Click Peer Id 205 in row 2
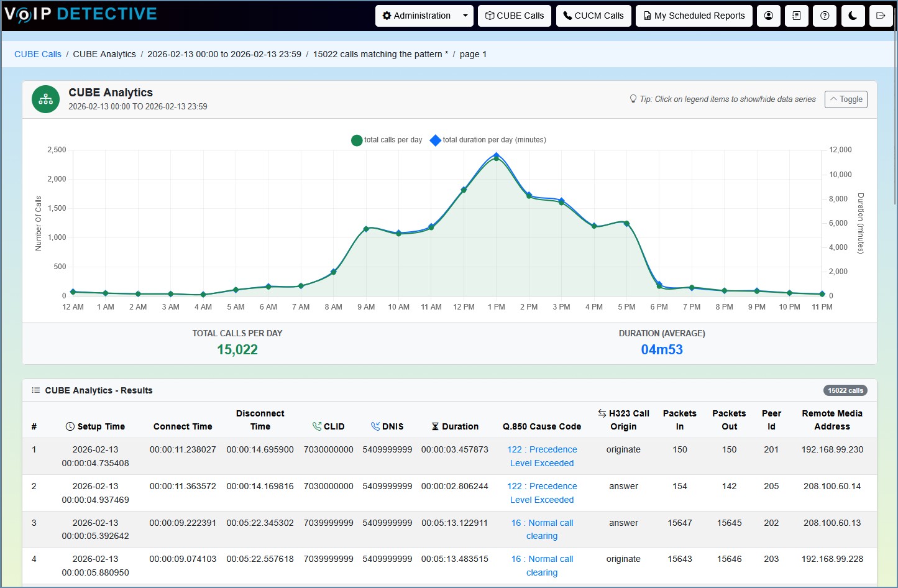This screenshot has width=898, height=588. 771,486
